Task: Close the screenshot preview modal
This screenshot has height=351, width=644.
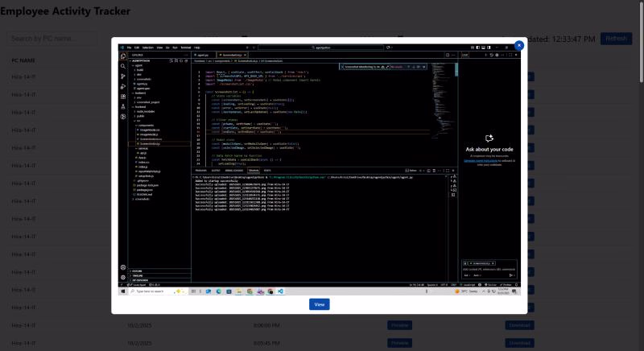Action: click(x=518, y=45)
